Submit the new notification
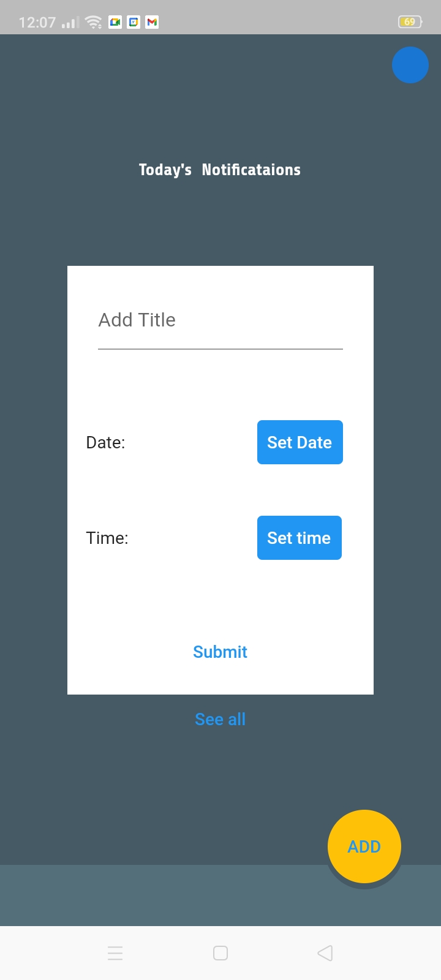The height and width of the screenshot is (980, 441). pos(220,651)
